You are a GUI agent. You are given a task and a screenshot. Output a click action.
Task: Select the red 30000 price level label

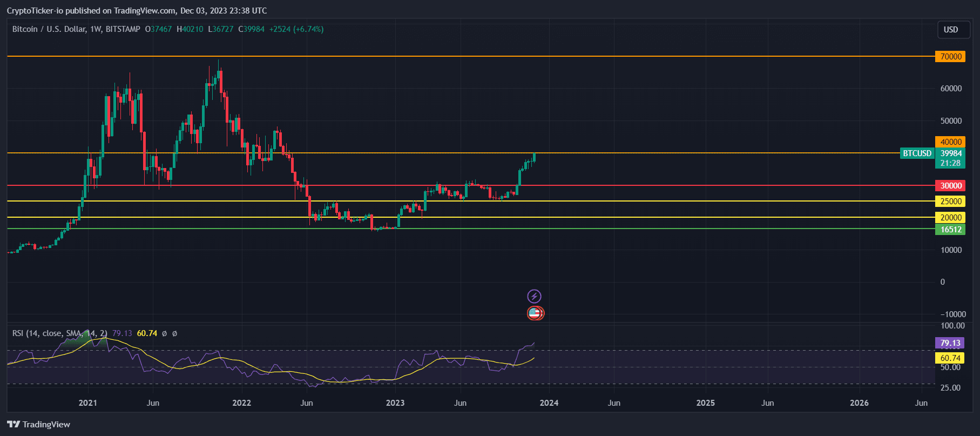click(x=950, y=186)
